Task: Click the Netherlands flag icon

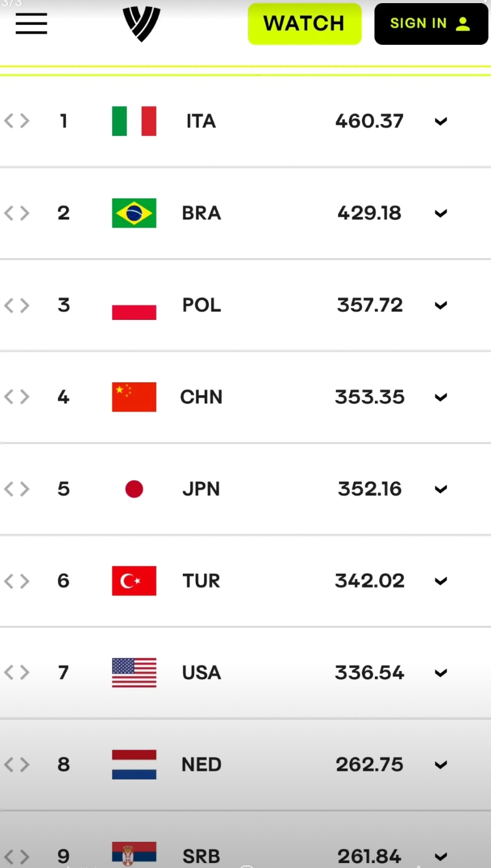Action: click(134, 764)
